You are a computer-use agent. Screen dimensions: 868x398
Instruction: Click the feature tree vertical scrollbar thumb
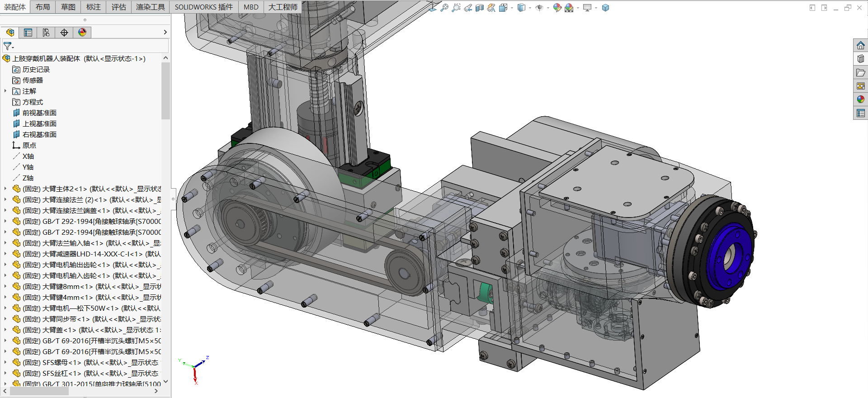click(x=165, y=90)
